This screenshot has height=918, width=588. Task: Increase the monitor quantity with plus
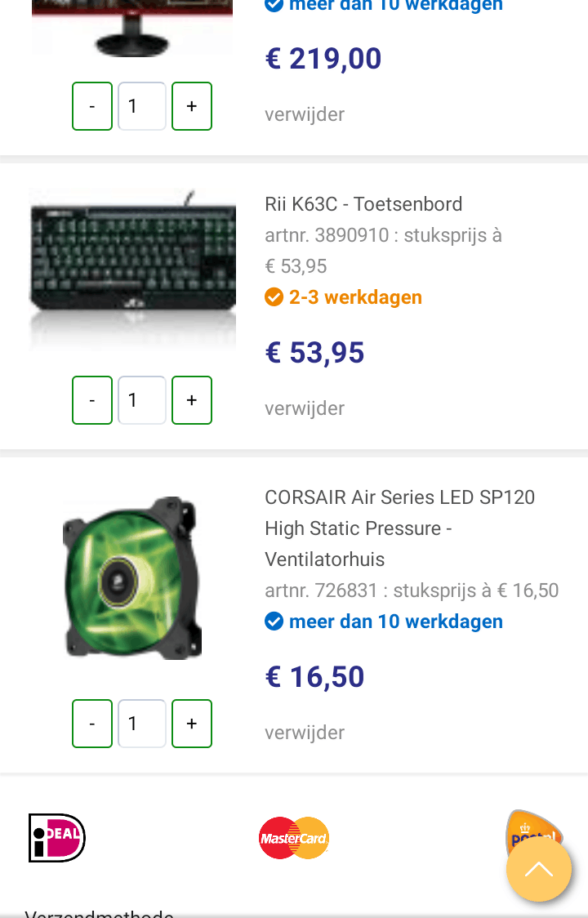coord(191,106)
